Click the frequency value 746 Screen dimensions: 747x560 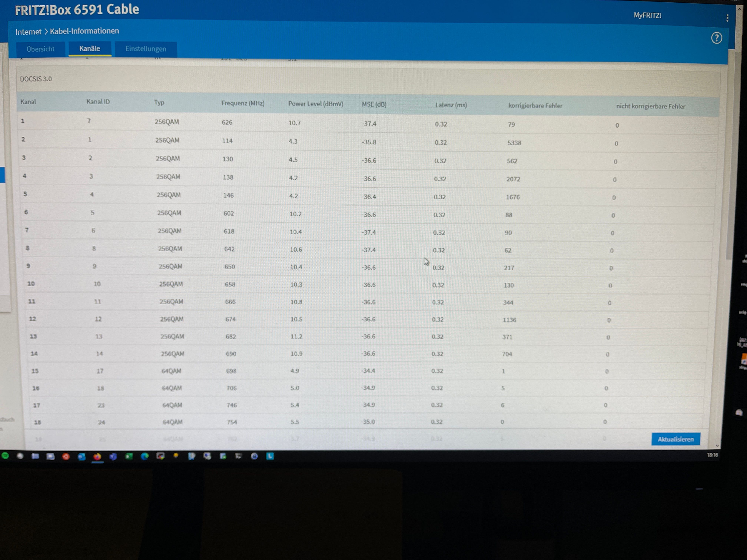coord(232,405)
